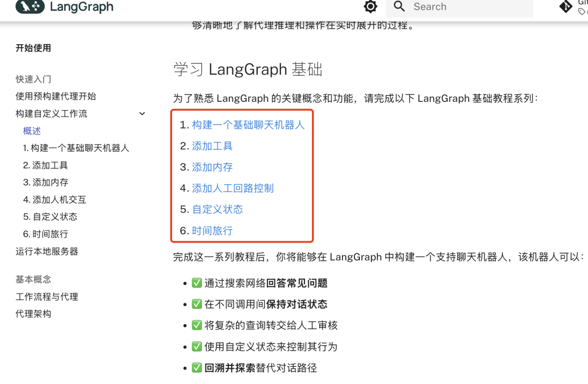Viewport: 588px width, 384px height.
Task: Click the text 回溯并探索
Action: click(x=230, y=368)
